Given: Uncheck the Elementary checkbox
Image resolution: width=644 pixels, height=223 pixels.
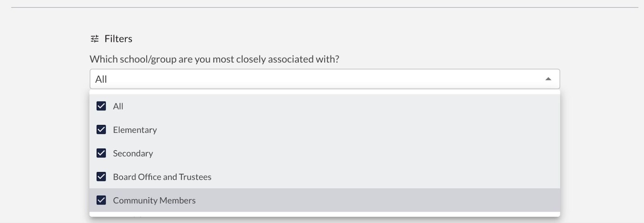Looking at the screenshot, I should (x=101, y=130).
